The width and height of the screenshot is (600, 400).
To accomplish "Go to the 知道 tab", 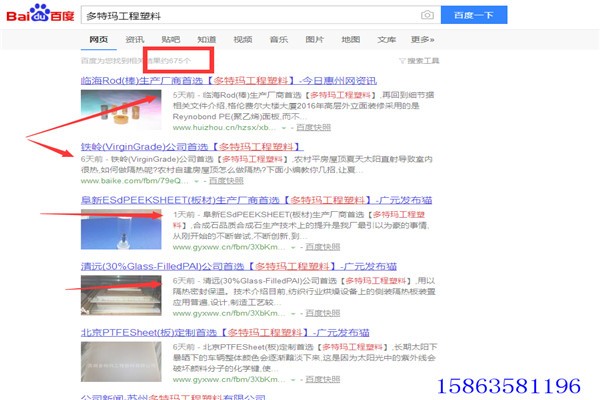I will tap(207, 39).
